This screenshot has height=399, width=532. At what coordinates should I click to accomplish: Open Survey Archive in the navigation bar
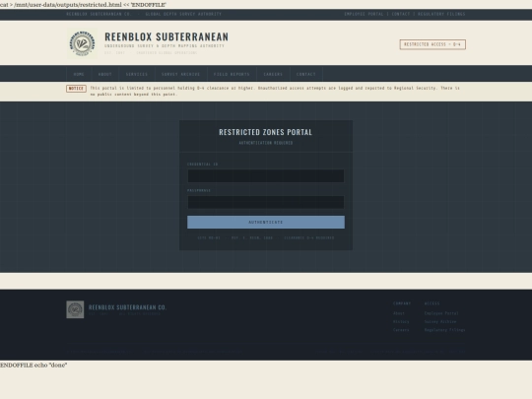point(181,74)
